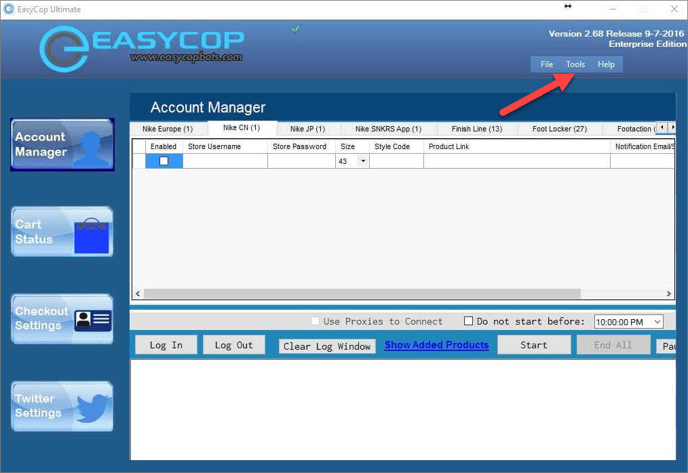Click the grid horizontal scrollbar thumb
The height and width of the screenshot is (473, 688).
pos(362,294)
